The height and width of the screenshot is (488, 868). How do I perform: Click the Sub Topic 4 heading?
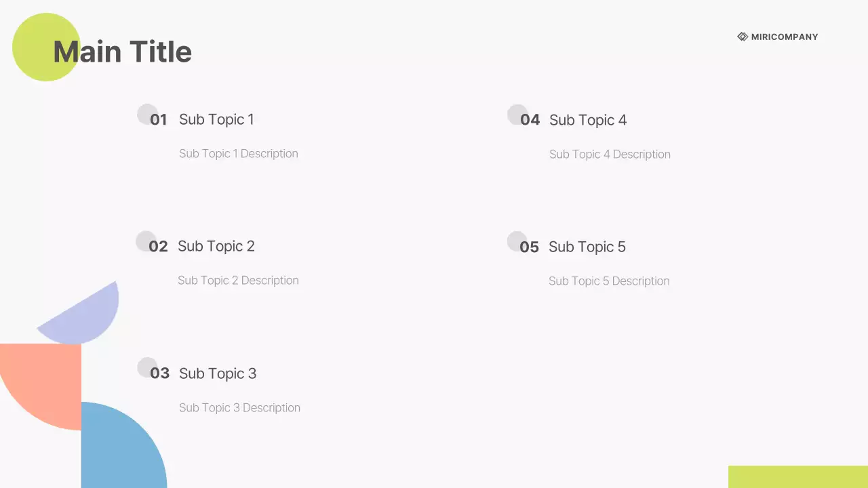587,120
